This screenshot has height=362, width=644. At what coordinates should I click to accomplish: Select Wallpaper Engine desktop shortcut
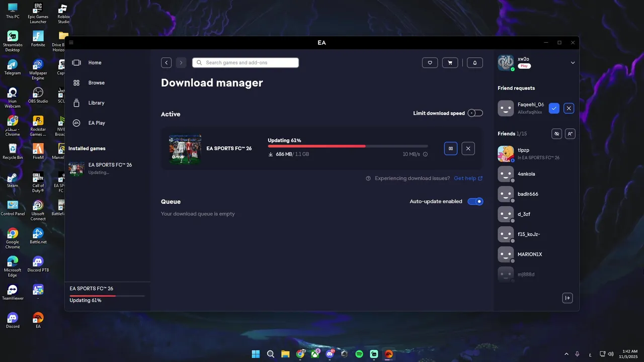(x=38, y=70)
